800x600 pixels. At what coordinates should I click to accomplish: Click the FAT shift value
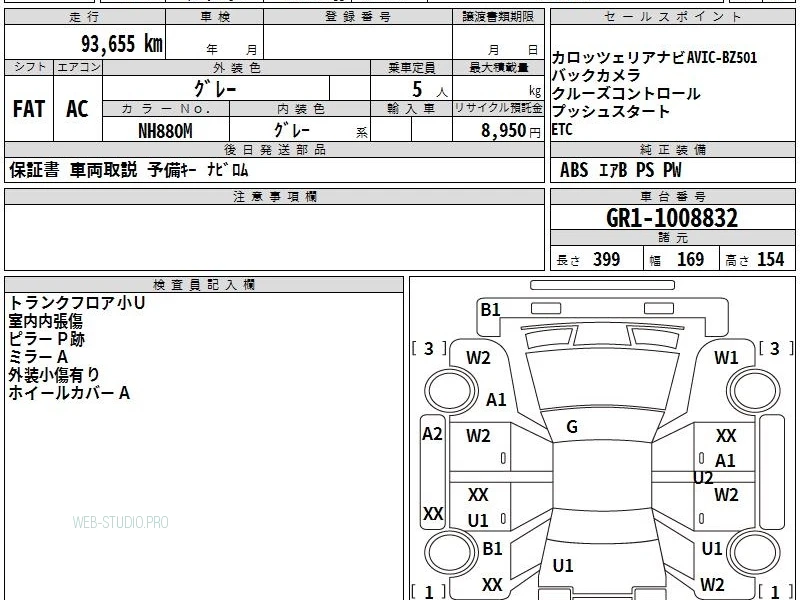click(29, 109)
